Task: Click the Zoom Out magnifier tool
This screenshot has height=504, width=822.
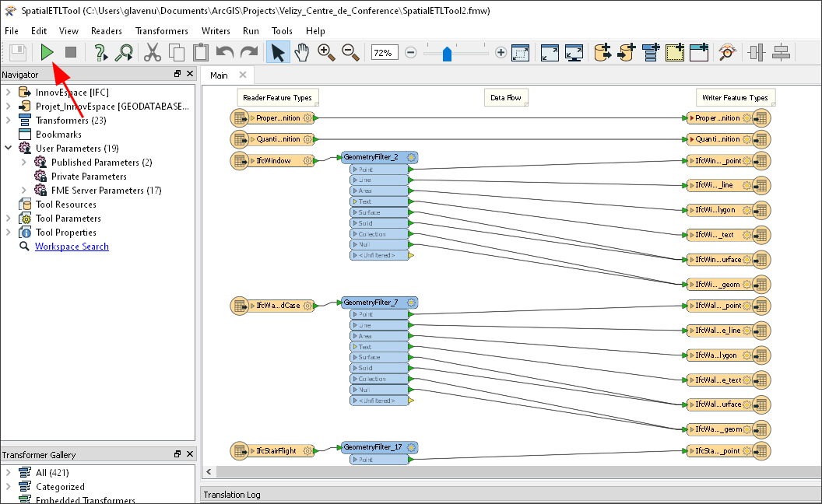Action: [350, 52]
